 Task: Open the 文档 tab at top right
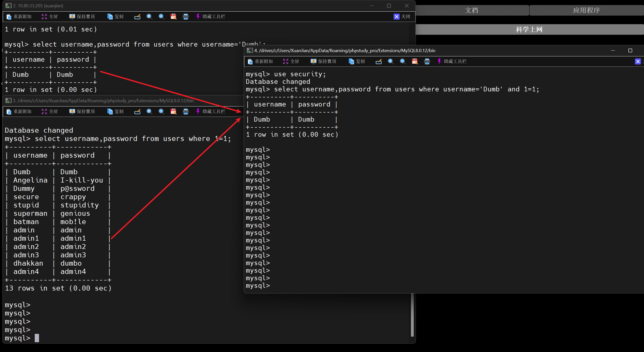coord(472,10)
